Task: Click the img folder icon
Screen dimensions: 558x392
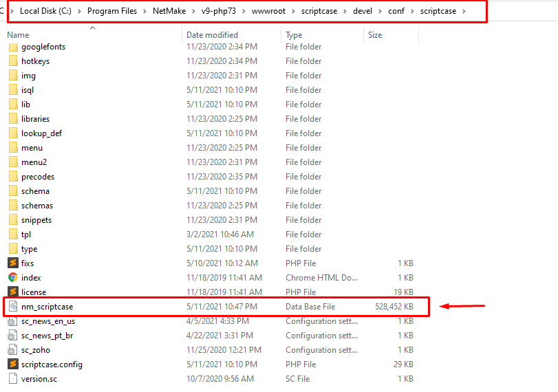Action: click(13, 76)
